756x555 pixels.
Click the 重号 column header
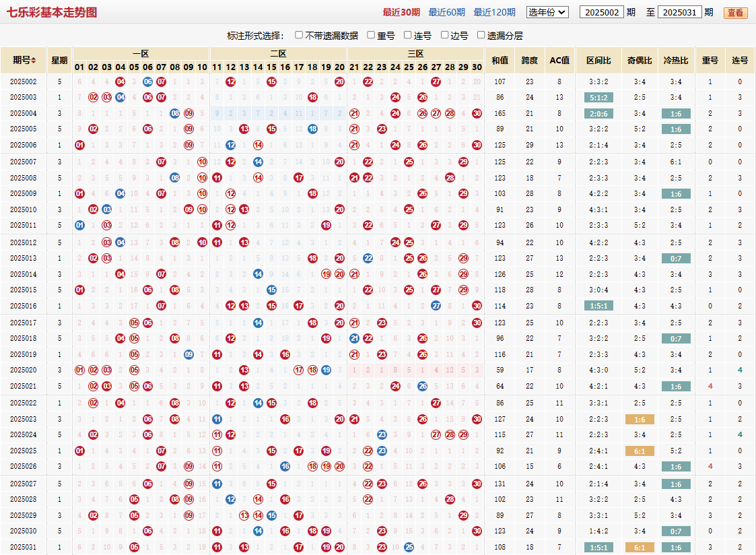coord(710,60)
